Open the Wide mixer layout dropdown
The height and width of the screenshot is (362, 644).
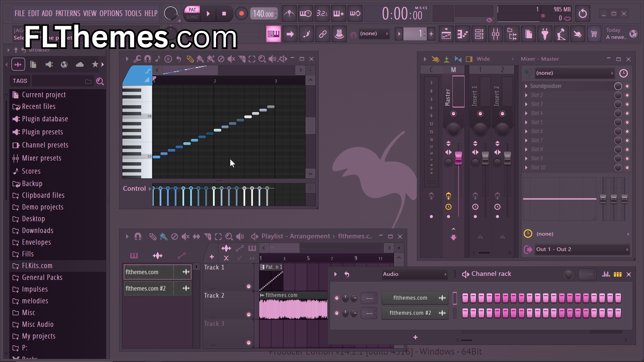click(495, 59)
